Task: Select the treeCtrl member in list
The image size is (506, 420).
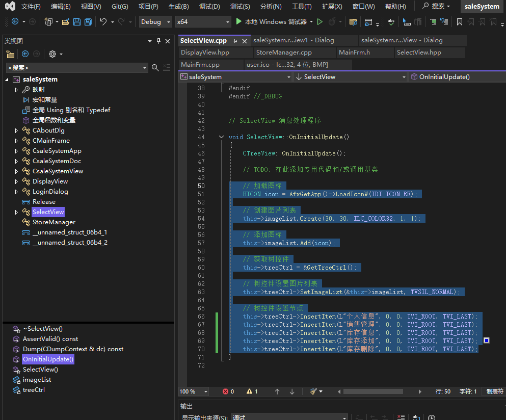Action: tap(34, 390)
